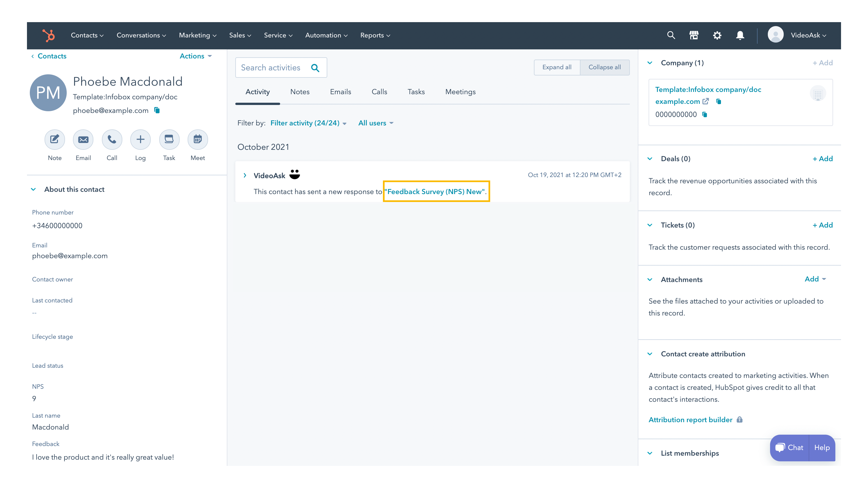
Task: Click the notifications bell icon
Action: click(740, 35)
